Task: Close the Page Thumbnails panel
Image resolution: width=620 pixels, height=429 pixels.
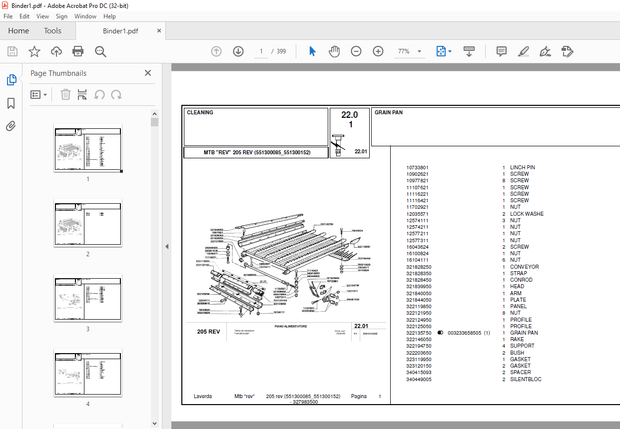Action: click(148, 73)
